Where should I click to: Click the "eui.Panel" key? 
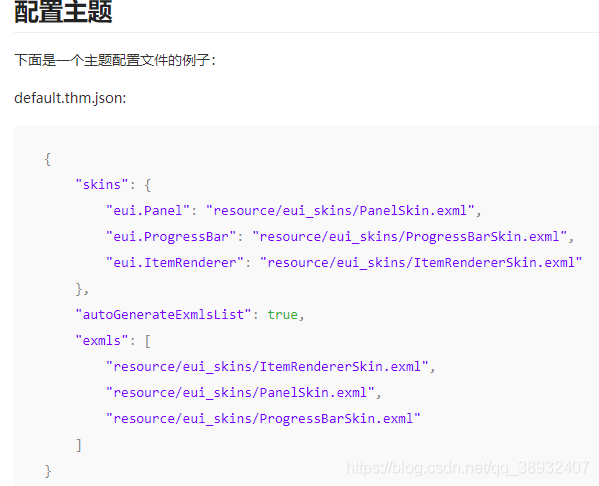click(148, 211)
